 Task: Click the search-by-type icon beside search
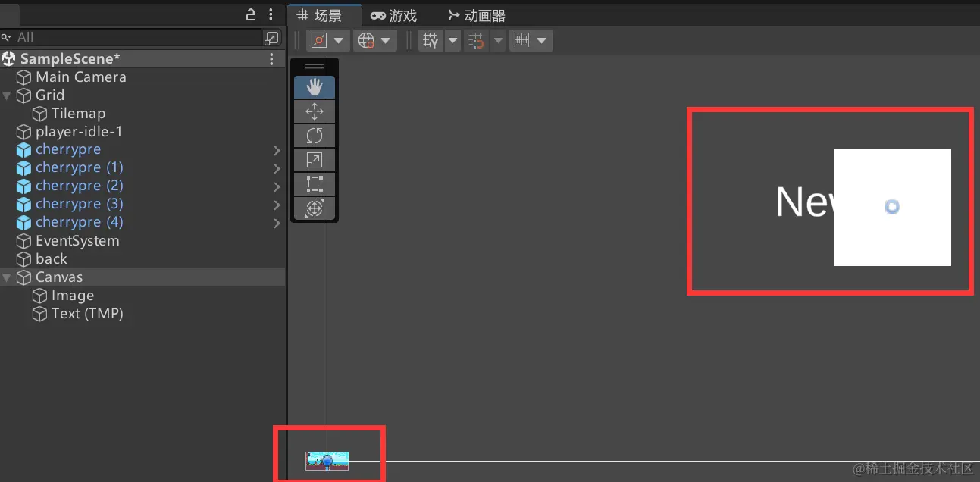coord(271,38)
